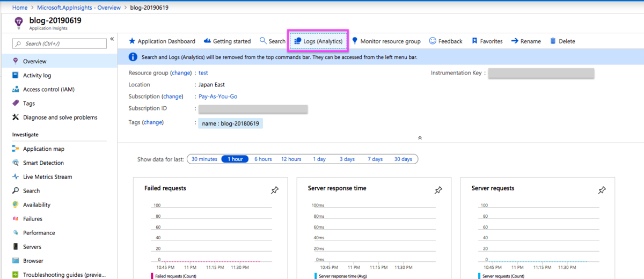Image resolution: width=644 pixels, height=279 pixels.
Task: Click the Troubleshooting guides icon
Action: click(16, 274)
